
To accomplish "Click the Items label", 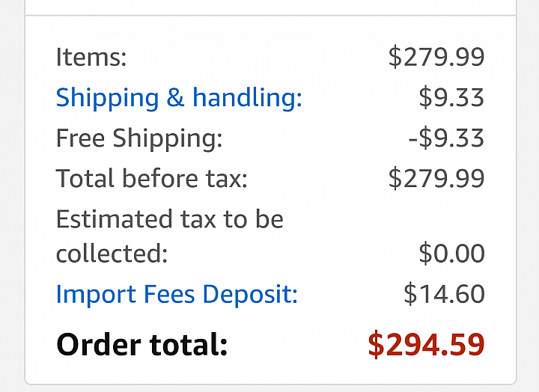I will pyautogui.click(x=91, y=57).
